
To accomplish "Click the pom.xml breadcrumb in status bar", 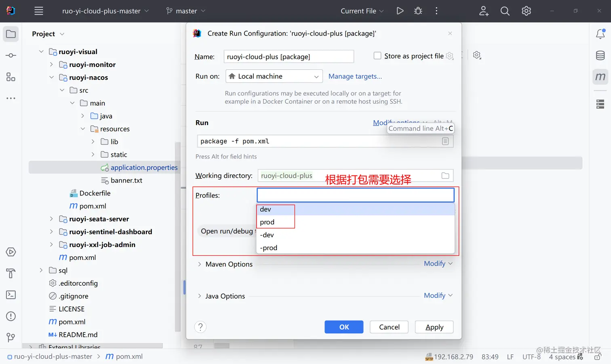I will (124, 357).
